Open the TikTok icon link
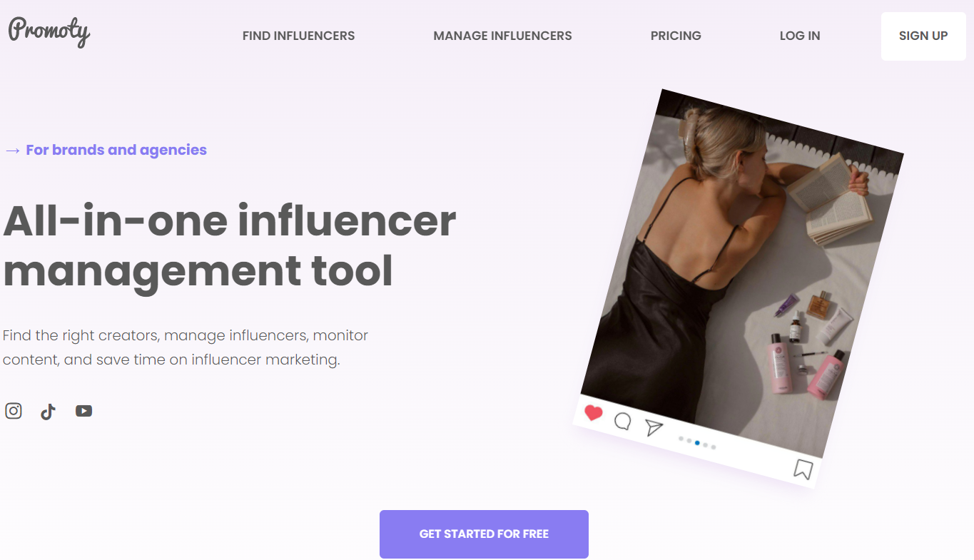Image resolution: width=974 pixels, height=560 pixels. coord(48,412)
